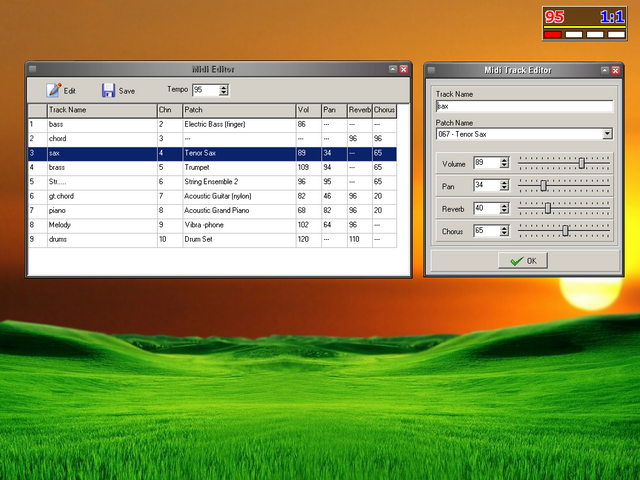Click the red beat indicator block
The image size is (640, 480).
pos(553,35)
